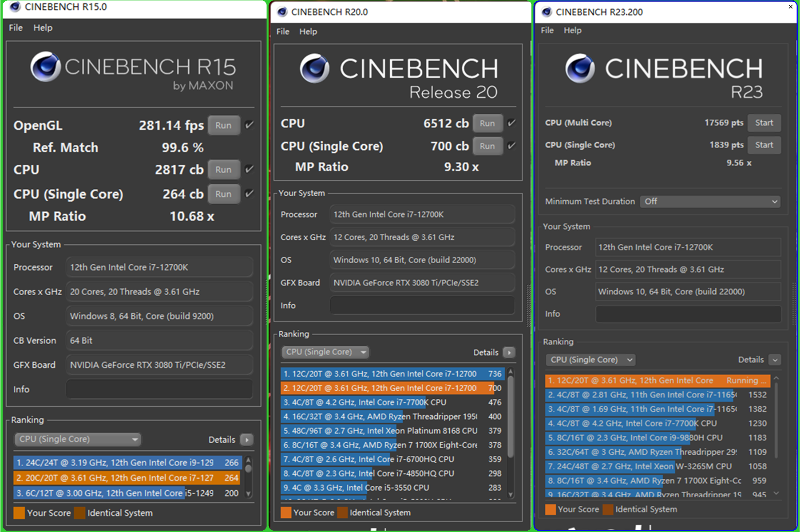Screen dimensions: 800x532
Task: Toggle the CPU (Single Core) checkbox in R15
Action: (x=250, y=194)
